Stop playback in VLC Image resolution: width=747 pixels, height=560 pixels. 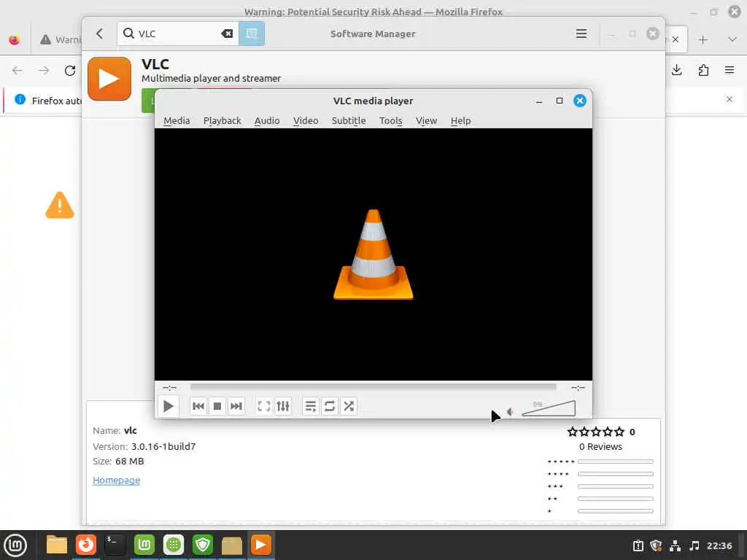click(x=217, y=406)
